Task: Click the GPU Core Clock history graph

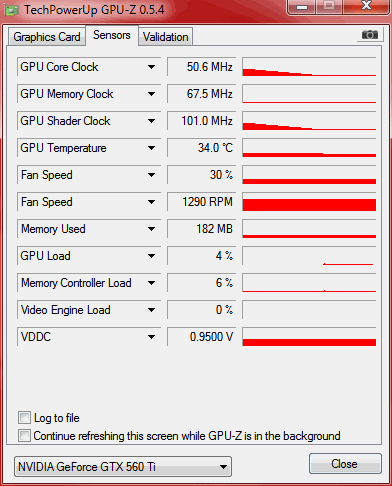Action: tap(309, 67)
